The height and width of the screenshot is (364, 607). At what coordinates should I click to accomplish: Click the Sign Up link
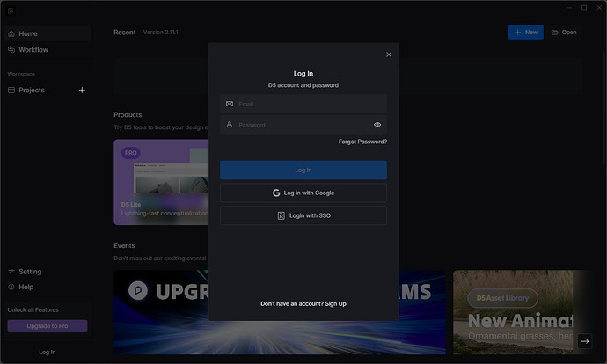(335, 303)
